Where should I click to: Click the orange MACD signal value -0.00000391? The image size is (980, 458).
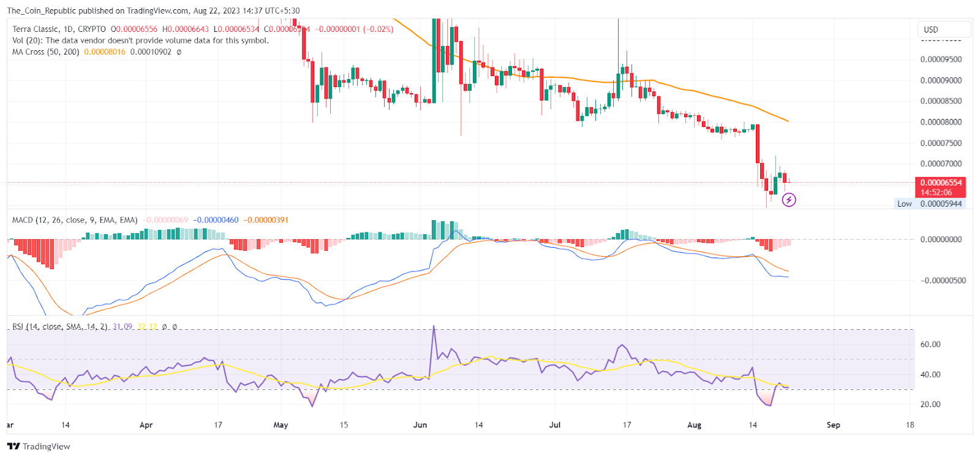tap(266, 220)
